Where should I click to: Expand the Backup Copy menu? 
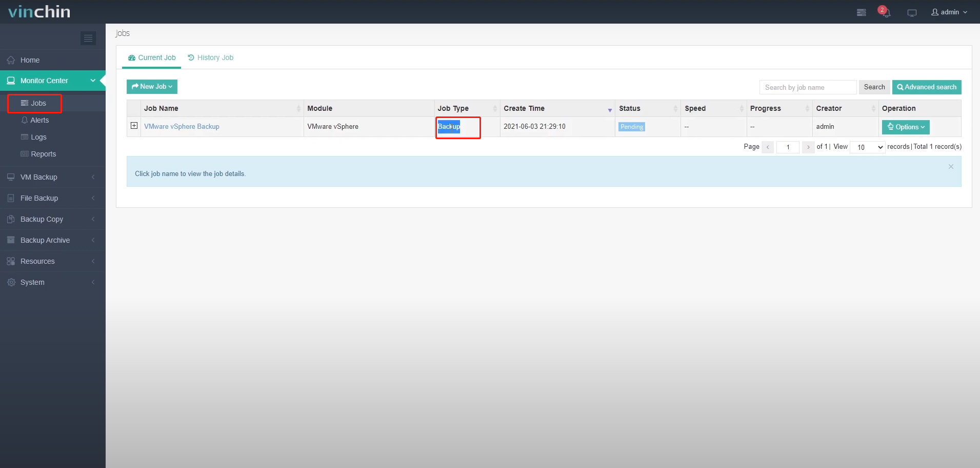tap(53, 219)
